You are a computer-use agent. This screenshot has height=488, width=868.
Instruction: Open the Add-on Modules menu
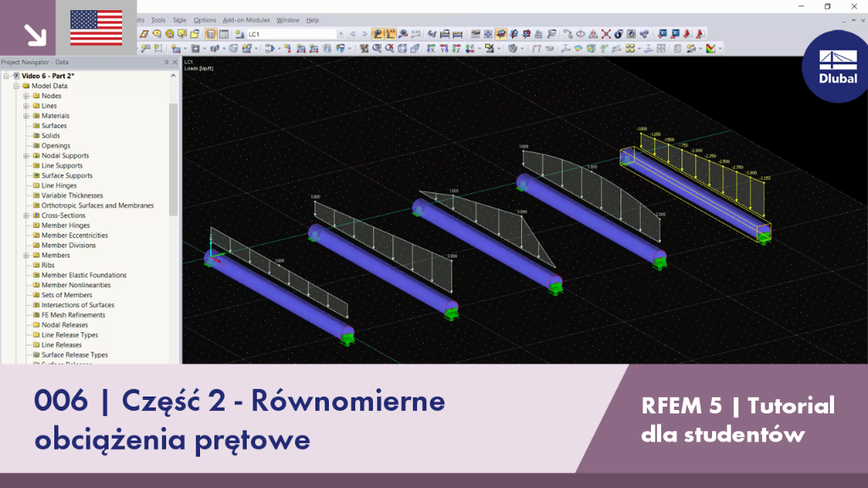click(246, 20)
